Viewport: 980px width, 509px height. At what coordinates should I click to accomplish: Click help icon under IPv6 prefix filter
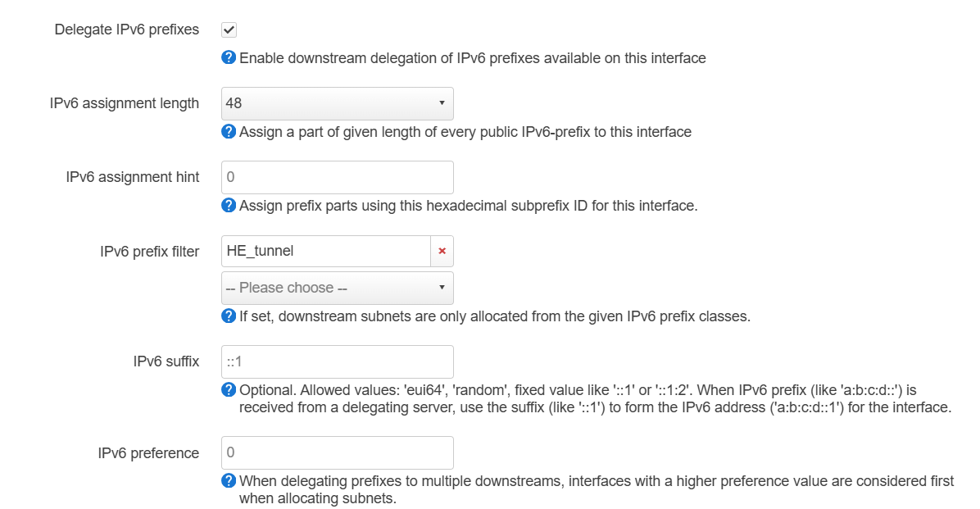[229, 316]
